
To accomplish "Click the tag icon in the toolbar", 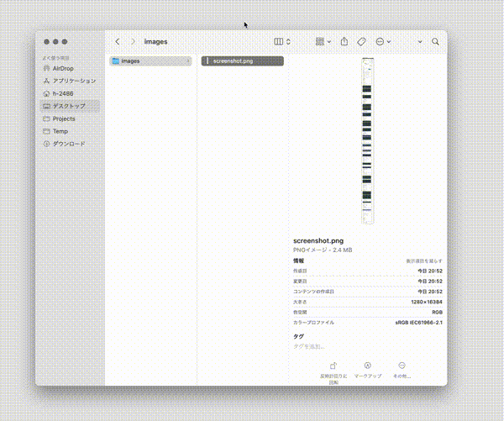I will (x=361, y=41).
